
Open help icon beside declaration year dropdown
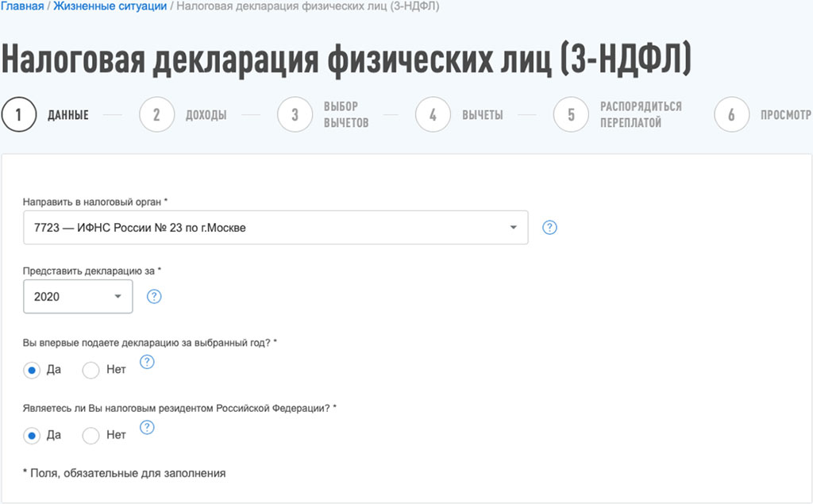[x=154, y=297]
